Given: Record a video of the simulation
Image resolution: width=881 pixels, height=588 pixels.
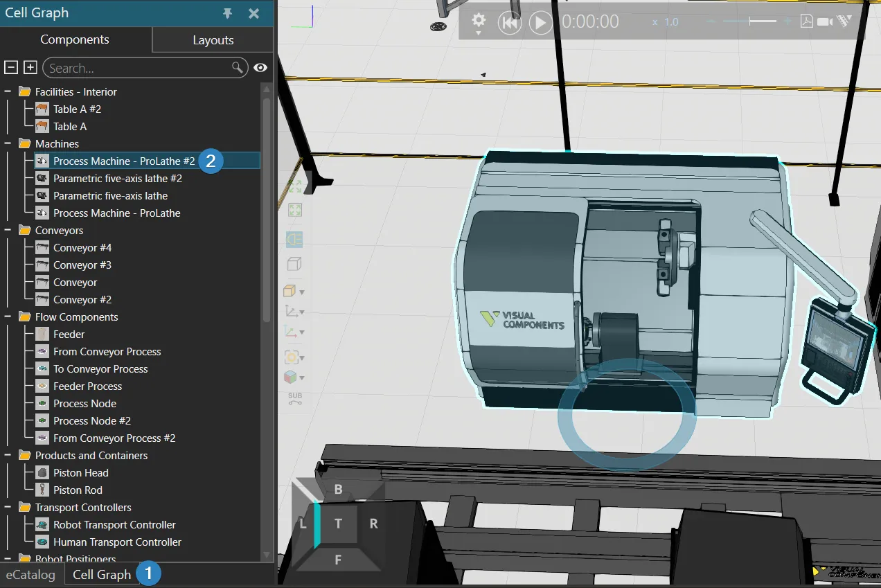Looking at the screenshot, I should point(824,21).
